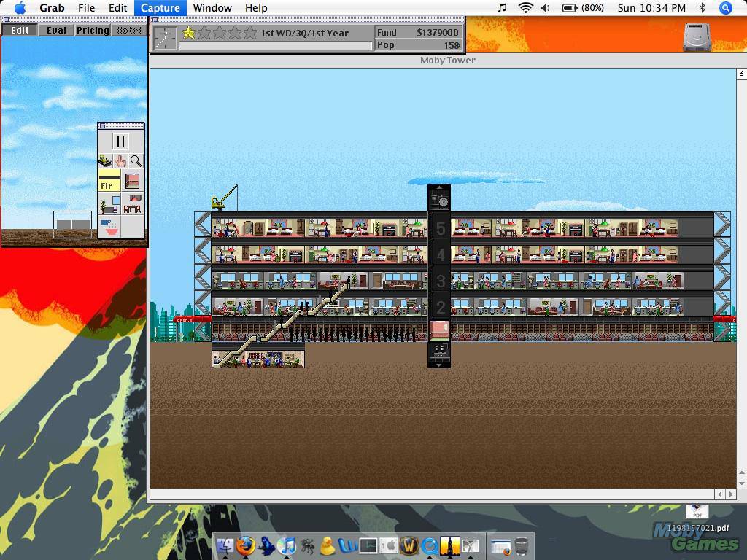Open the Edit menu in the menu bar
The height and width of the screenshot is (560, 747).
117,7
